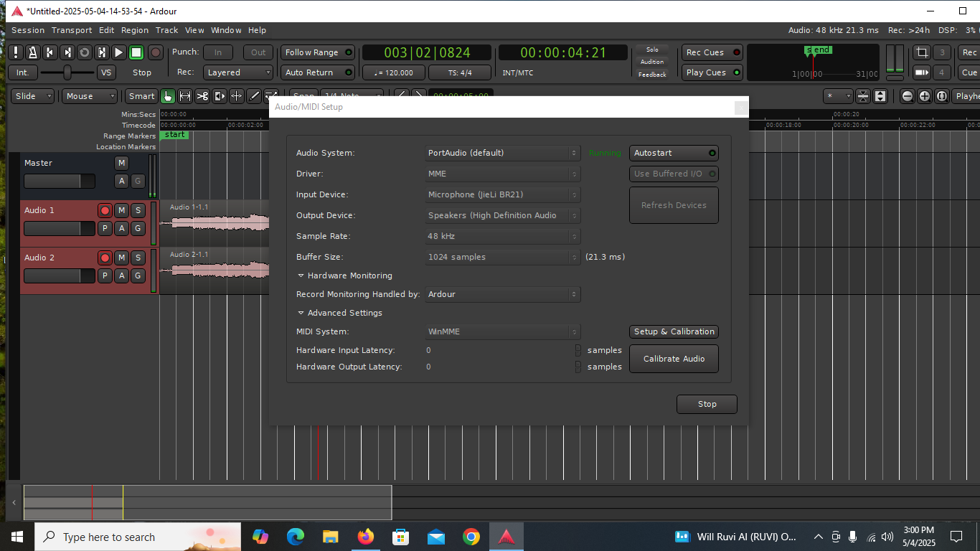Toggle the metronome click icon
This screenshot has height=551, width=980.
(x=32, y=52)
